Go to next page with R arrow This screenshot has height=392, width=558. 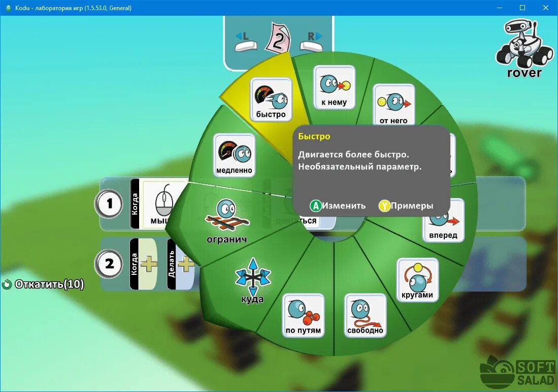click(311, 41)
